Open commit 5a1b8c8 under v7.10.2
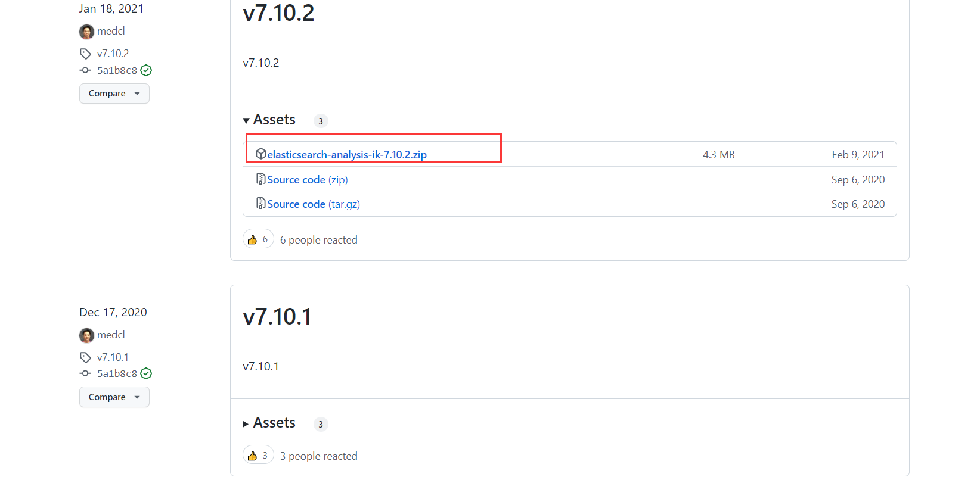 pos(117,70)
